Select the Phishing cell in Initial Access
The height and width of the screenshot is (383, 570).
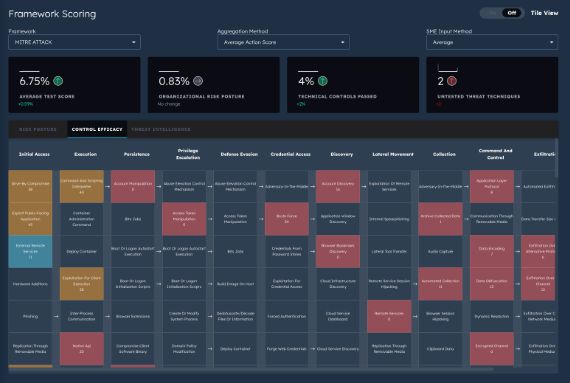tap(30, 316)
